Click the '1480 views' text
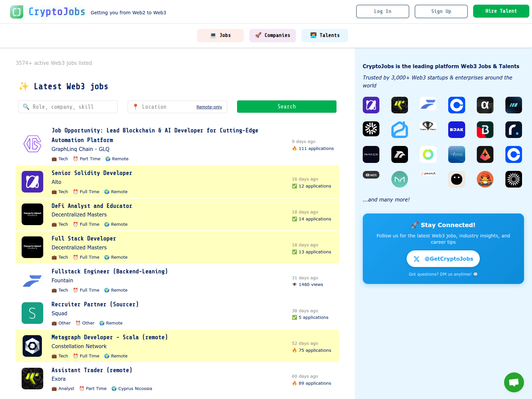The width and height of the screenshot is (532, 399). [311, 285]
